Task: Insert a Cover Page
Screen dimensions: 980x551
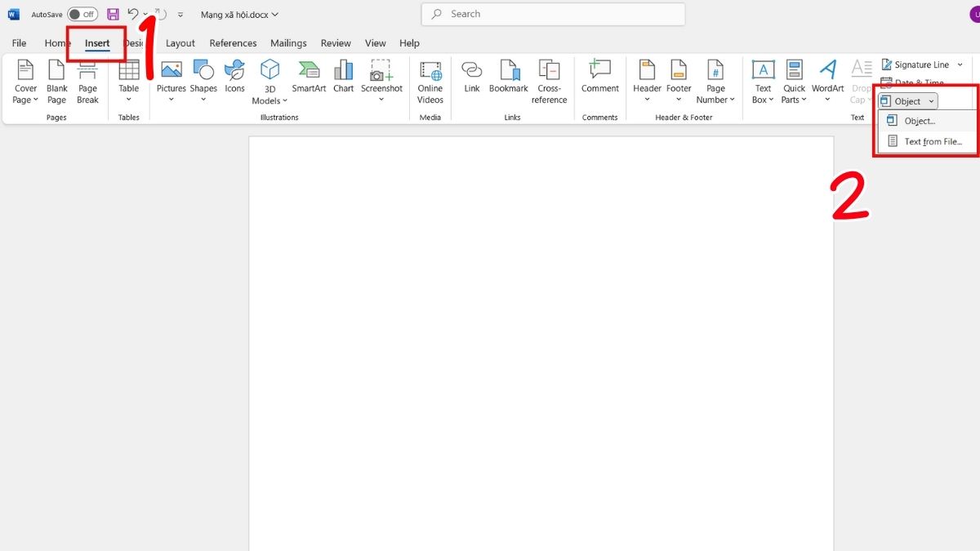Action: (25, 82)
